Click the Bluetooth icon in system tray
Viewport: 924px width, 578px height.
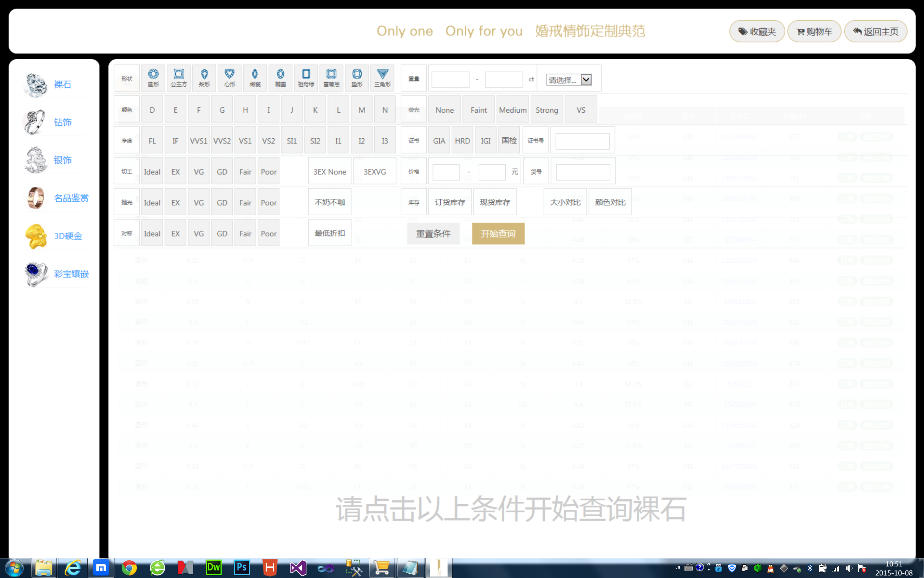(810, 569)
